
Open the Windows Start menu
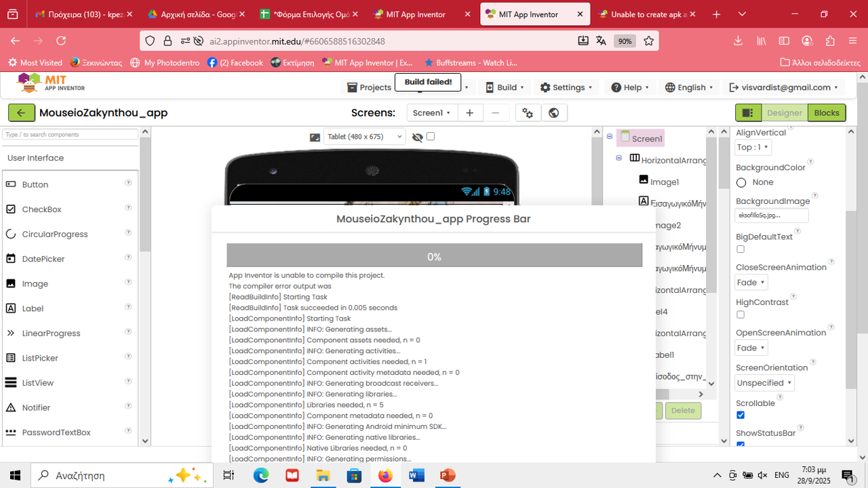tap(16, 475)
